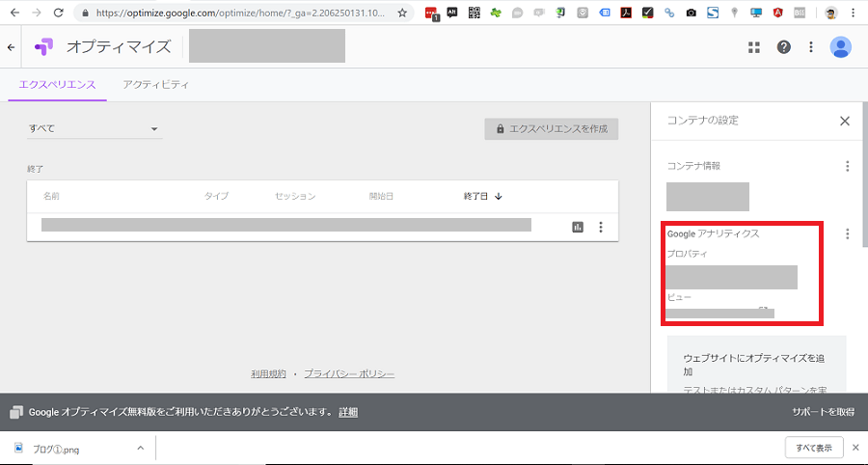The image size is (868, 465).
Task: Open the Chrome three-dot menu
Action: [854, 13]
